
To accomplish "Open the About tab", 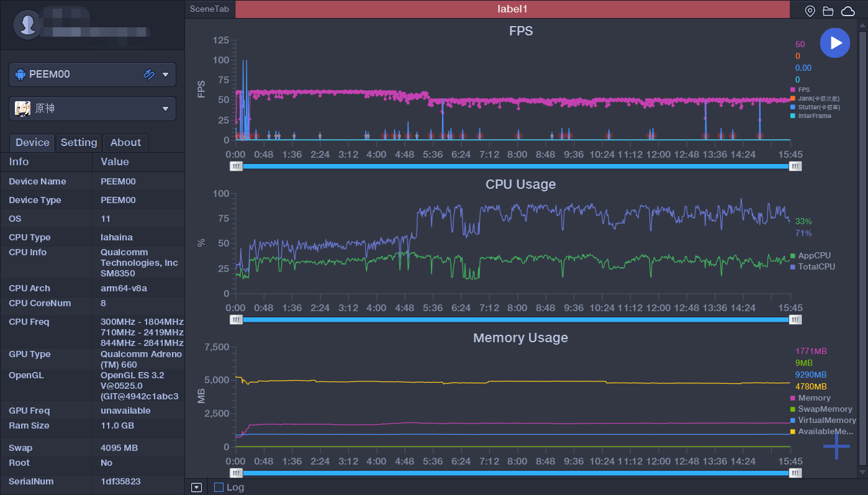I will point(125,142).
